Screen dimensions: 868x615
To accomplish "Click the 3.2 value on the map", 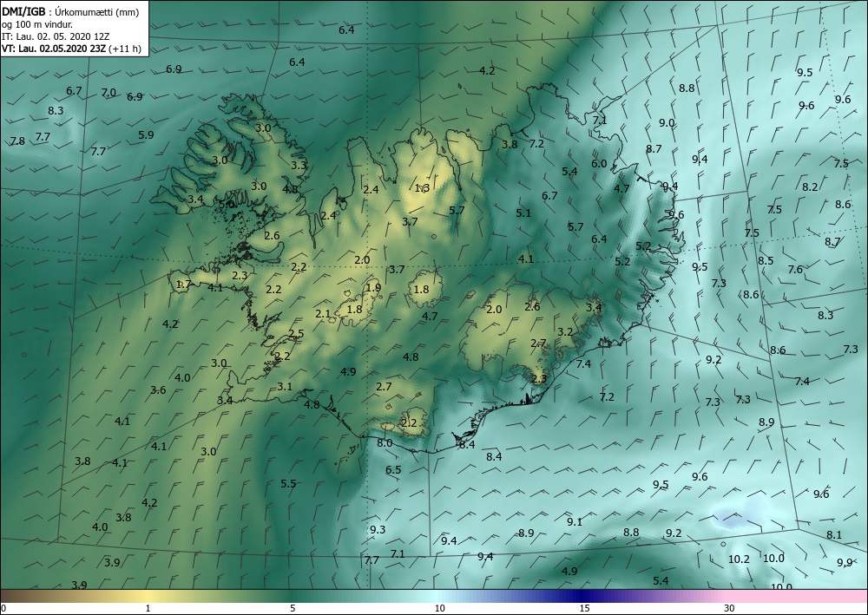I will pyautogui.click(x=565, y=332).
